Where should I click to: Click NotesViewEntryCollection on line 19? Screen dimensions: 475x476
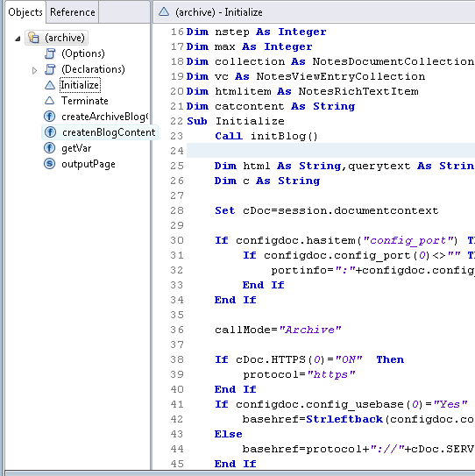[341, 76]
